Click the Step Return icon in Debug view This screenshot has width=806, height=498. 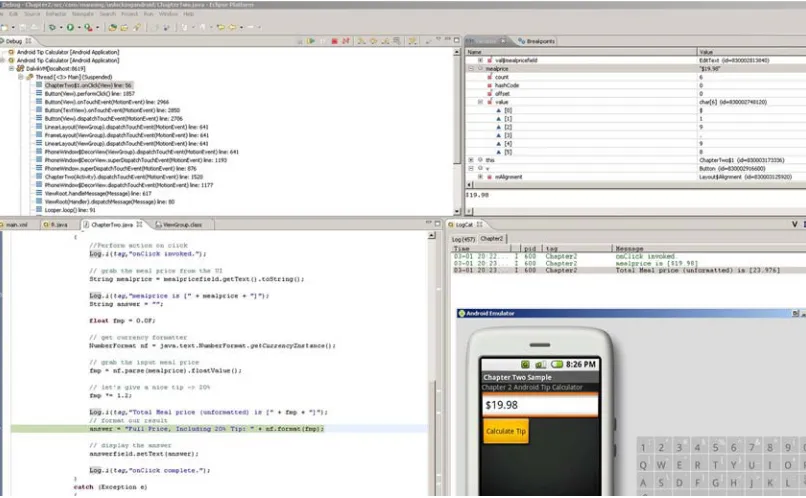click(x=386, y=41)
